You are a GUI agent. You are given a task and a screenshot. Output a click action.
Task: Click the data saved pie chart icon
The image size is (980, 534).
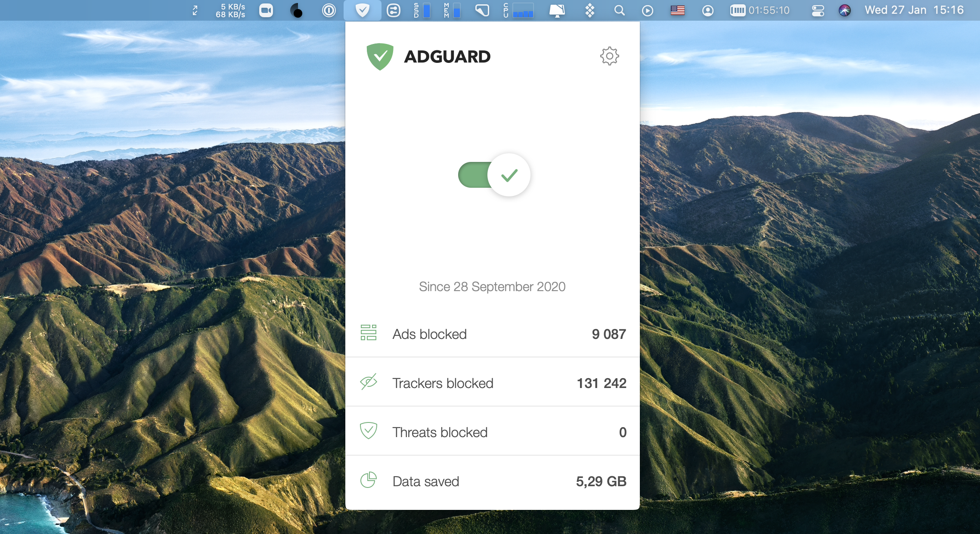(x=369, y=481)
